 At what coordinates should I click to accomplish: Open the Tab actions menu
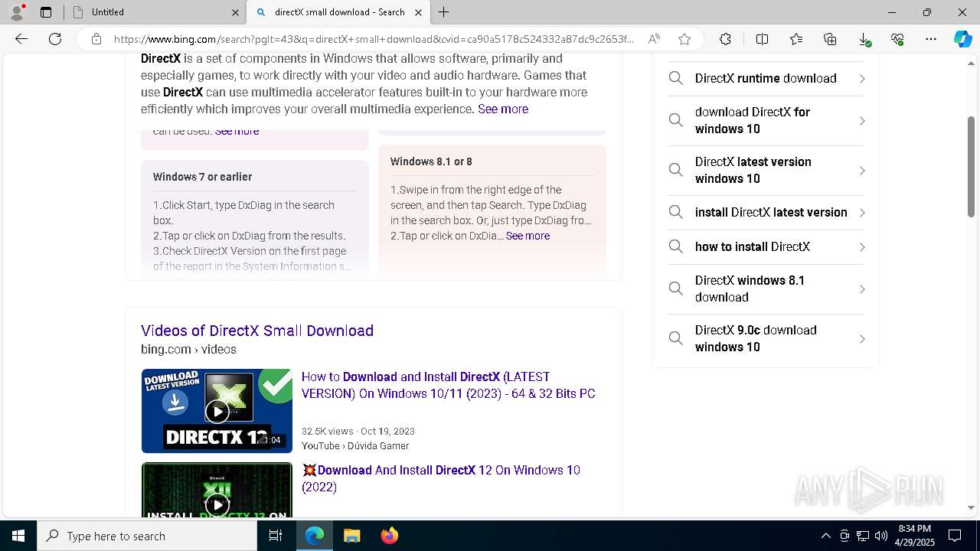(46, 12)
